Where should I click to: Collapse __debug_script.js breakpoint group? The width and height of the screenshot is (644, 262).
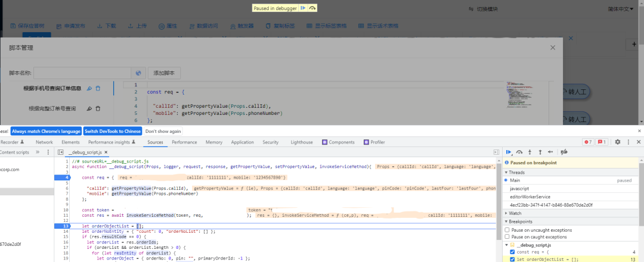tap(507, 245)
